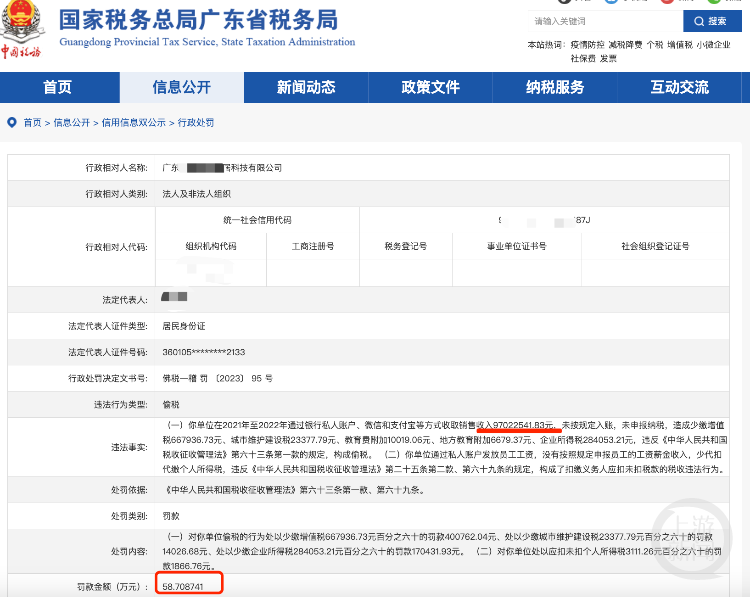Screen dimensions: 750x597
Task: Click the 疫情防控 hot keyword
Action: tap(587, 45)
